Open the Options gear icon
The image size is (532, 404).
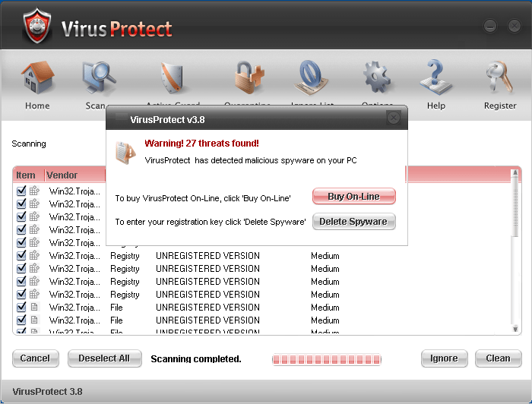[377, 79]
